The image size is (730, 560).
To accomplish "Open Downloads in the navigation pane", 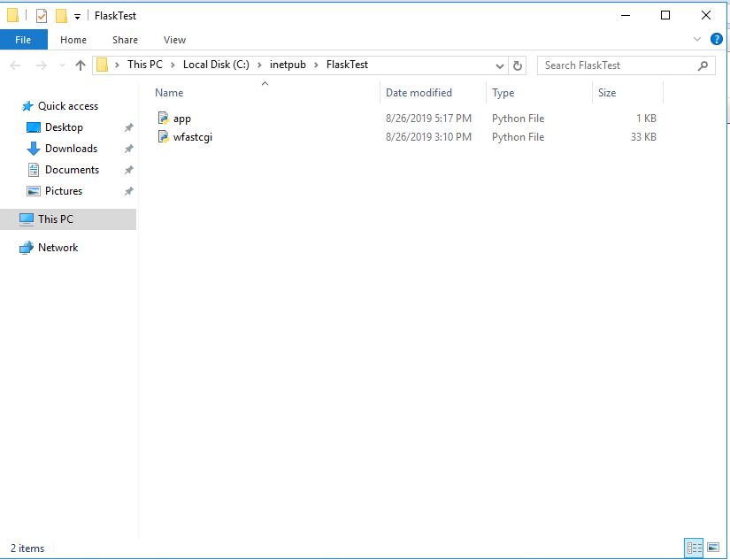I will [x=71, y=149].
